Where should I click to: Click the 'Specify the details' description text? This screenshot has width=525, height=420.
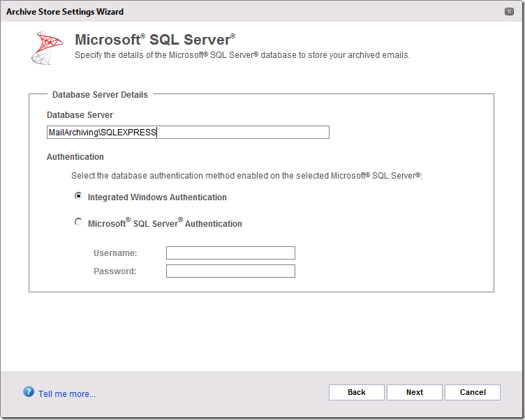[242, 55]
